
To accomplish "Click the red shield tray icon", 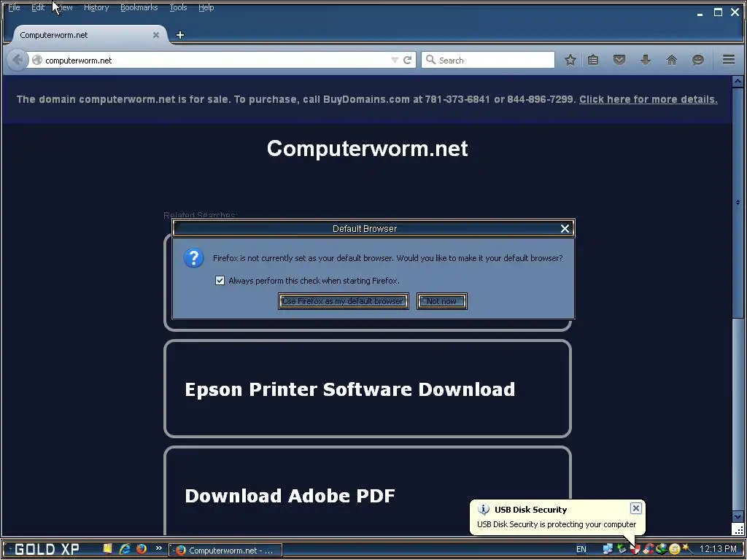I will click(x=635, y=549).
